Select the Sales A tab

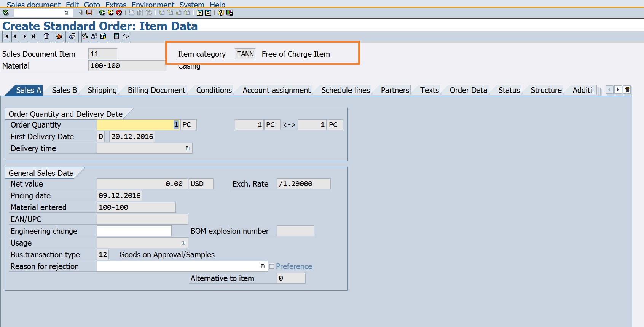[28, 90]
